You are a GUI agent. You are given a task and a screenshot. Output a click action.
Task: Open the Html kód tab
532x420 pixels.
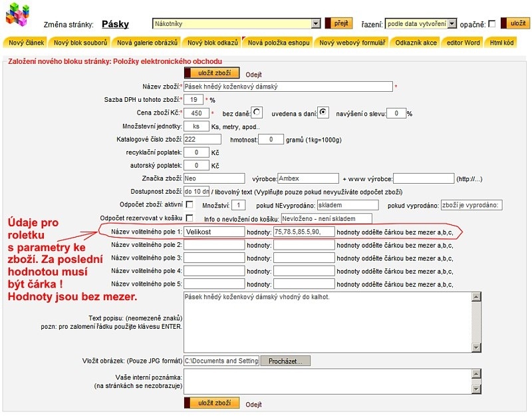501,43
